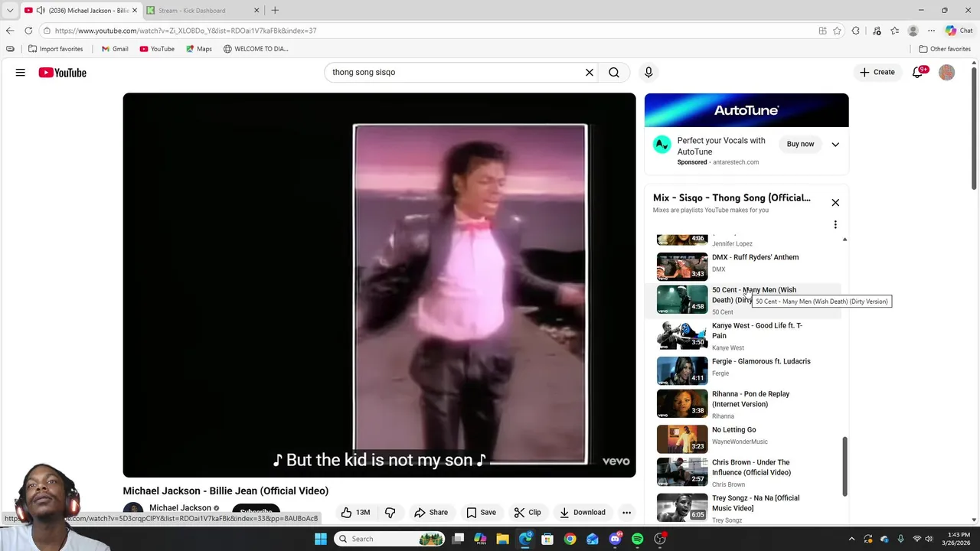Open the YouTube account avatar menu
The width and height of the screenshot is (980, 551).
point(947,73)
